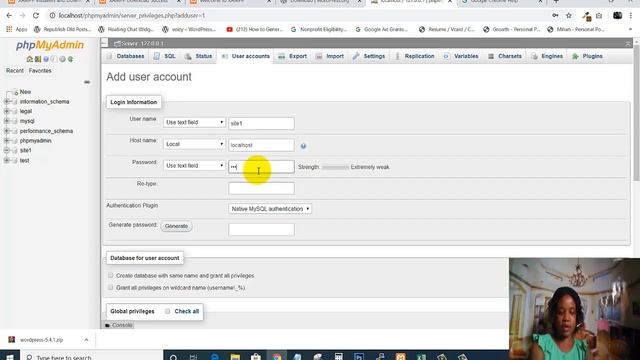This screenshot has width=640, height=360.
Task: Open phpMyAdmin Home icon
Action: coord(29,59)
